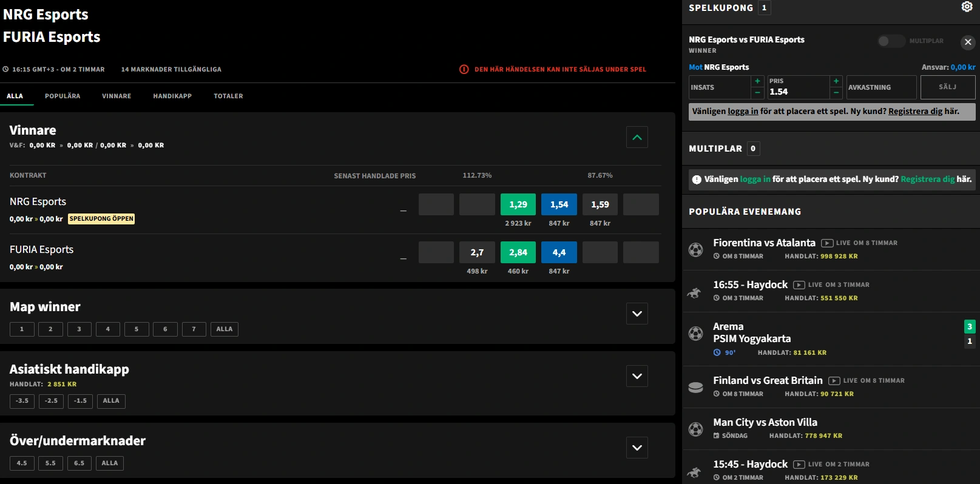Collapse the Vinnare market section
The width and height of the screenshot is (980, 484).
[x=637, y=137]
